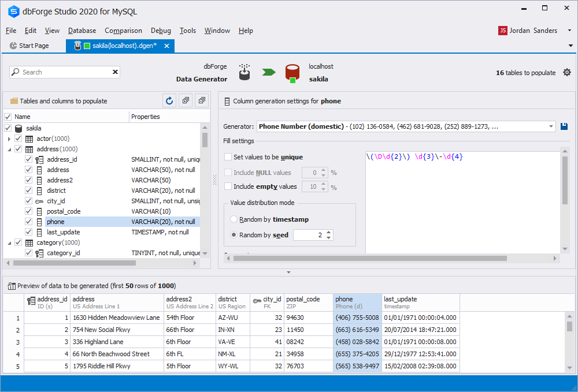The width and height of the screenshot is (578, 392).
Task: Uncheck the actor table checkbox
Action: [18, 139]
